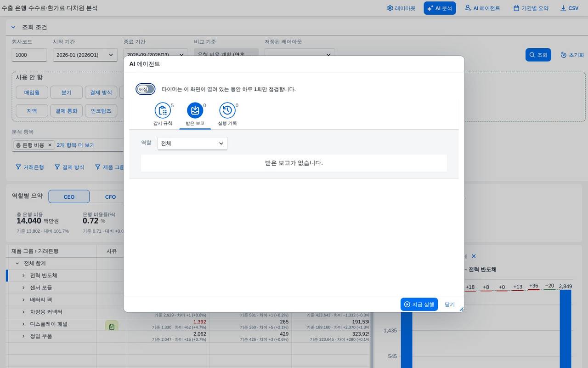Close the chart panel with the X

coord(474,256)
